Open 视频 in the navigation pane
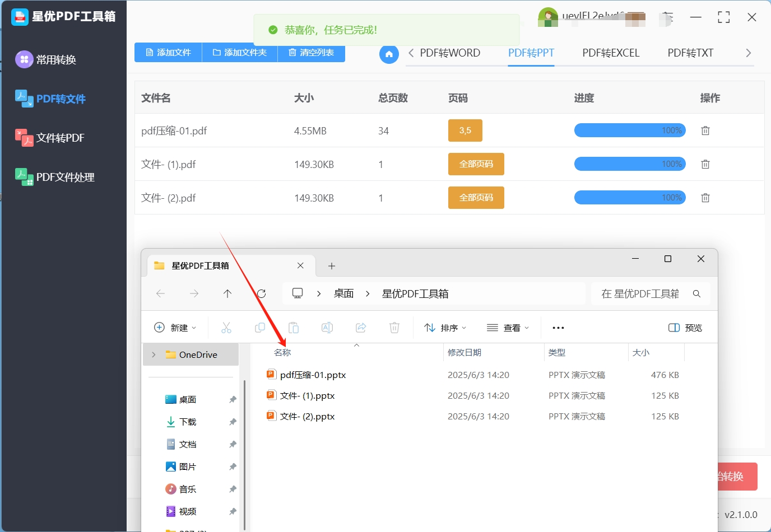 pyautogui.click(x=188, y=511)
